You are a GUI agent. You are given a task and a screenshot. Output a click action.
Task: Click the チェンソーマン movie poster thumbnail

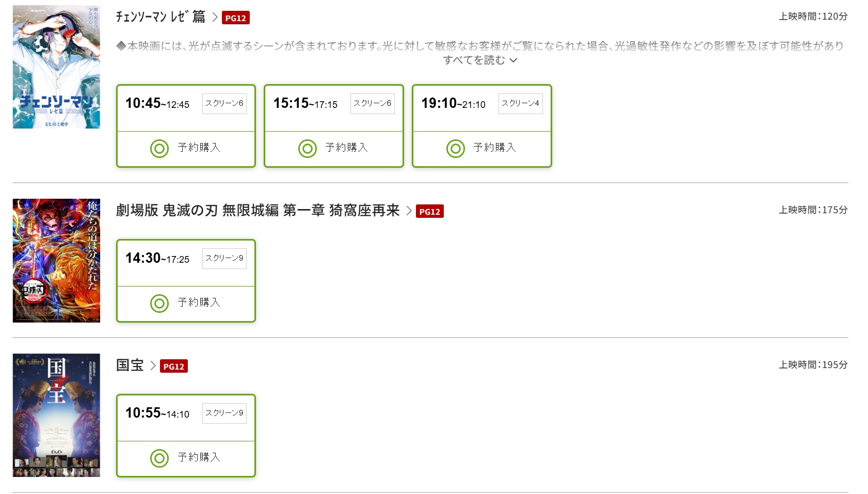click(x=56, y=67)
